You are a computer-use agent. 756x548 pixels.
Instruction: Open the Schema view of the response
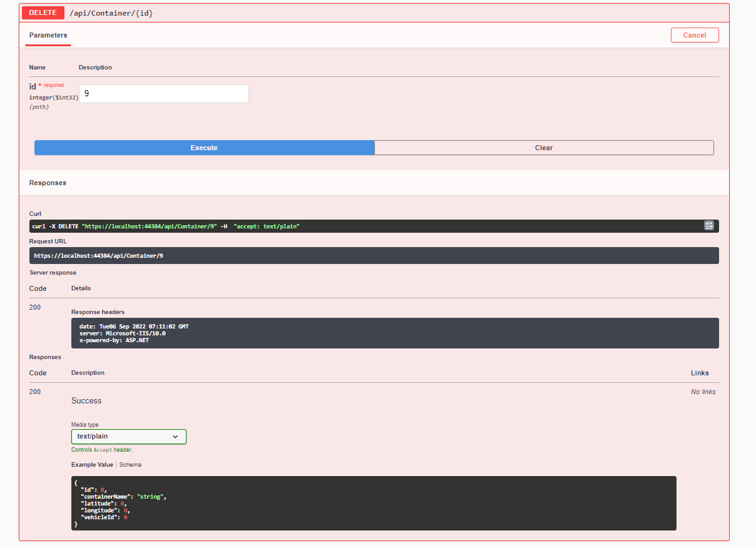(130, 464)
